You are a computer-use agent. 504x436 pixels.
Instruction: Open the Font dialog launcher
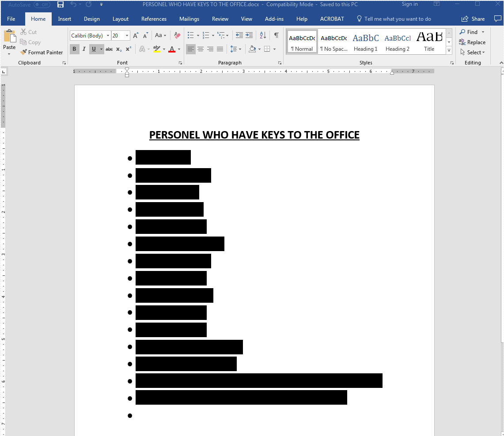(x=180, y=63)
